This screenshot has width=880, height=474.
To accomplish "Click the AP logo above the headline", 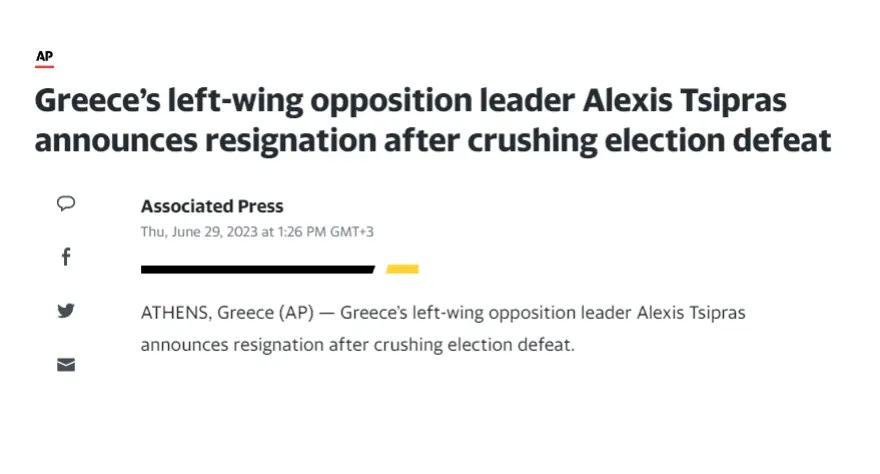I will (x=44, y=56).
